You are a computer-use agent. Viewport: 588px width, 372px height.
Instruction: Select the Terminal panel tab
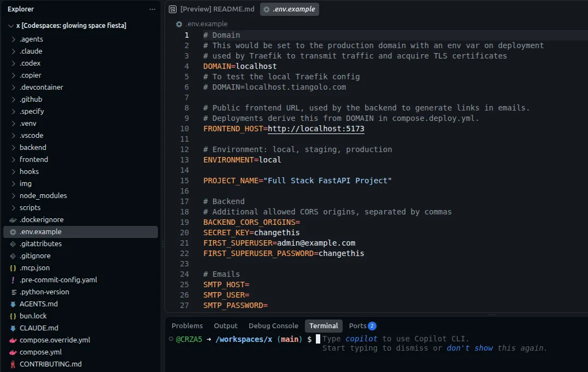324,326
